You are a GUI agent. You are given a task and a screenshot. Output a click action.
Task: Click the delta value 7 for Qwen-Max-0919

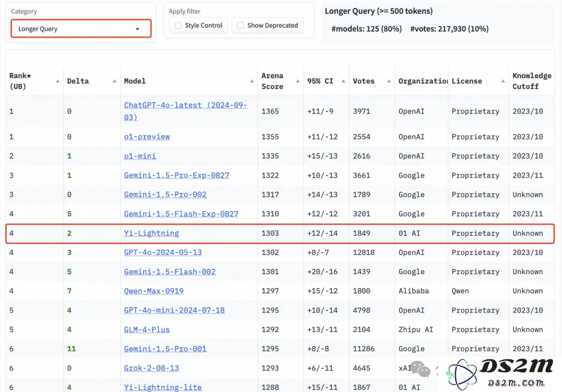coord(69,291)
